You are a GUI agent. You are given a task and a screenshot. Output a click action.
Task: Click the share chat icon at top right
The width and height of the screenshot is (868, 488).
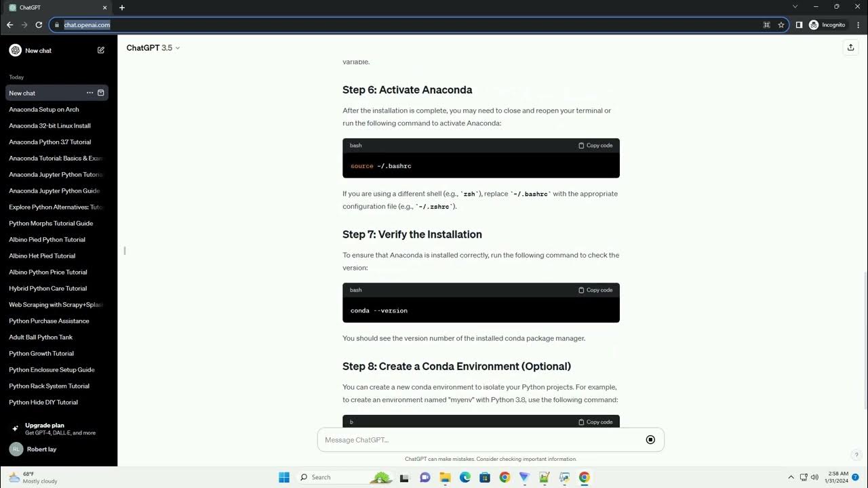click(850, 47)
